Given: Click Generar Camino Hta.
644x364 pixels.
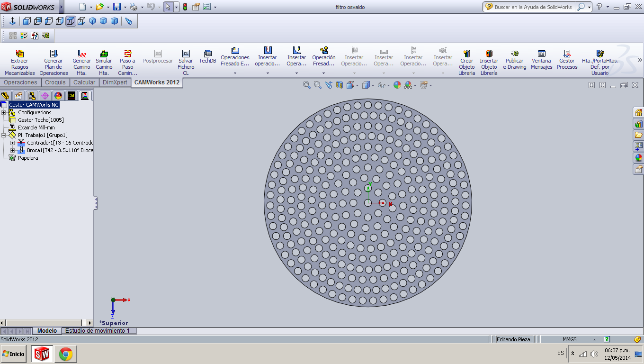Looking at the screenshot, I should click(81, 62).
